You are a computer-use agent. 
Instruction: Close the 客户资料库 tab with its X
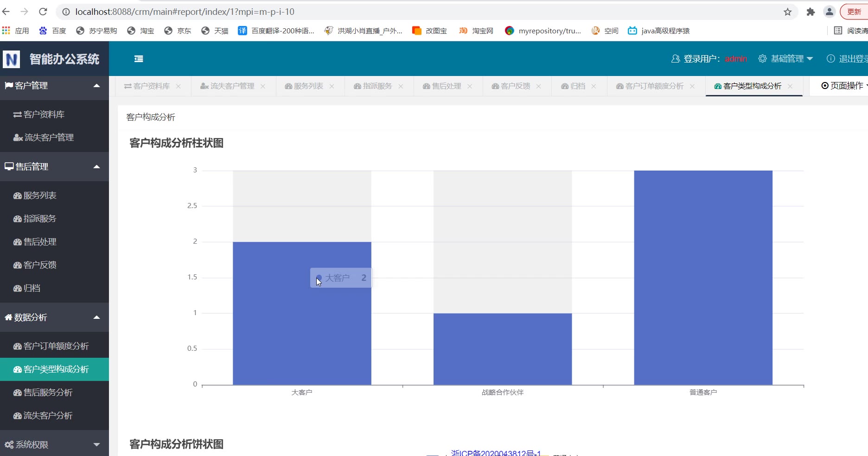pos(179,86)
